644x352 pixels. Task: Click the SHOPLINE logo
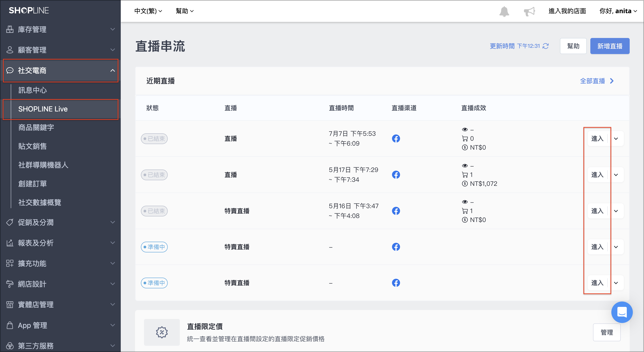pyautogui.click(x=29, y=10)
